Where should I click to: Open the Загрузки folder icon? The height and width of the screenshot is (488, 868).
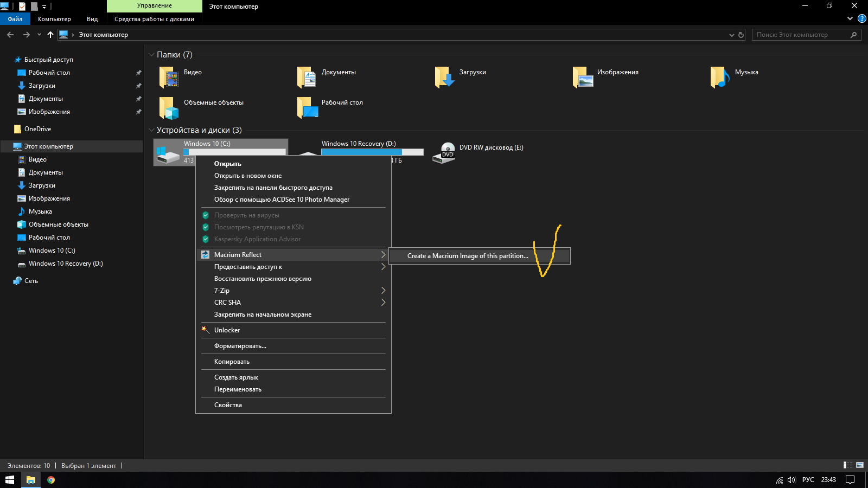point(445,78)
